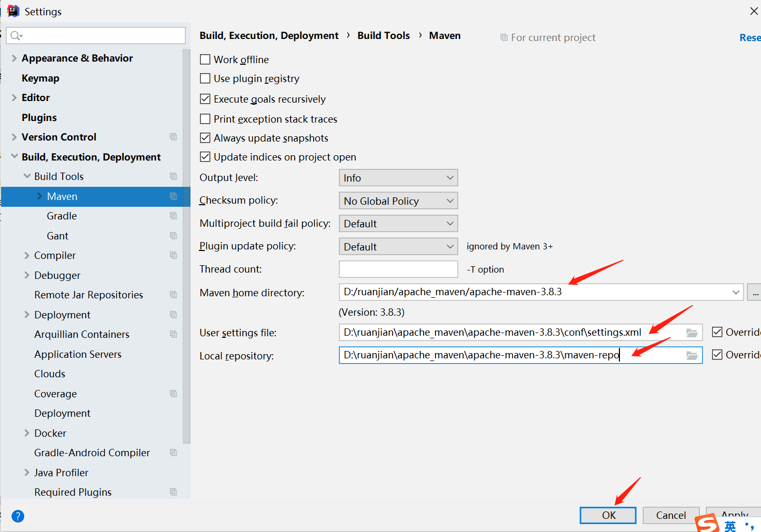Click the search magnifier icon in settings
Viewport: 761px width, 532px height.
[16, 36]
